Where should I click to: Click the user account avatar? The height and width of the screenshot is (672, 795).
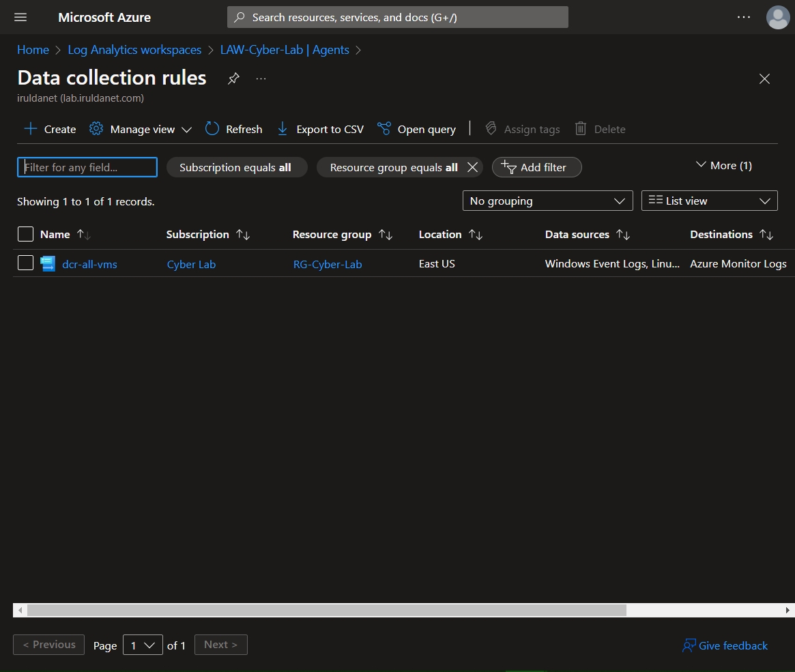778,17
